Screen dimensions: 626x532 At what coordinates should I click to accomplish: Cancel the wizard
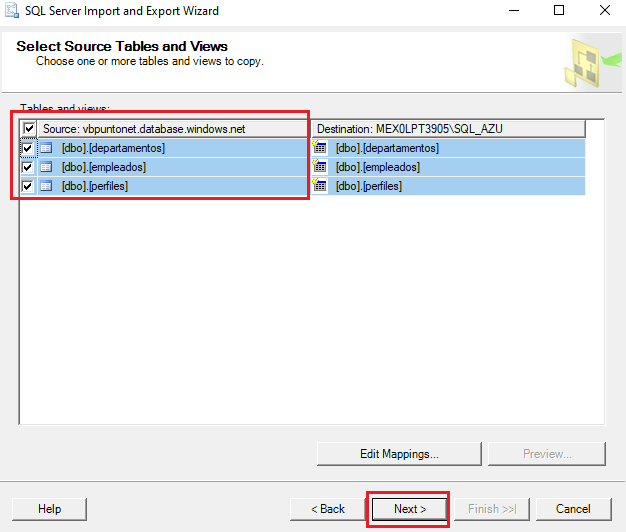pyautogui.click(x=573, y=509)
